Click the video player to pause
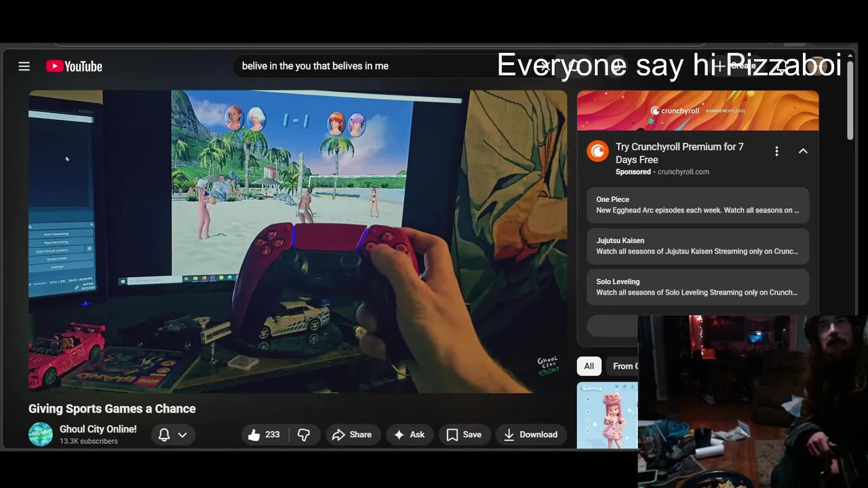Viewport: 868px width, 488px height. (x=298, y=241)
